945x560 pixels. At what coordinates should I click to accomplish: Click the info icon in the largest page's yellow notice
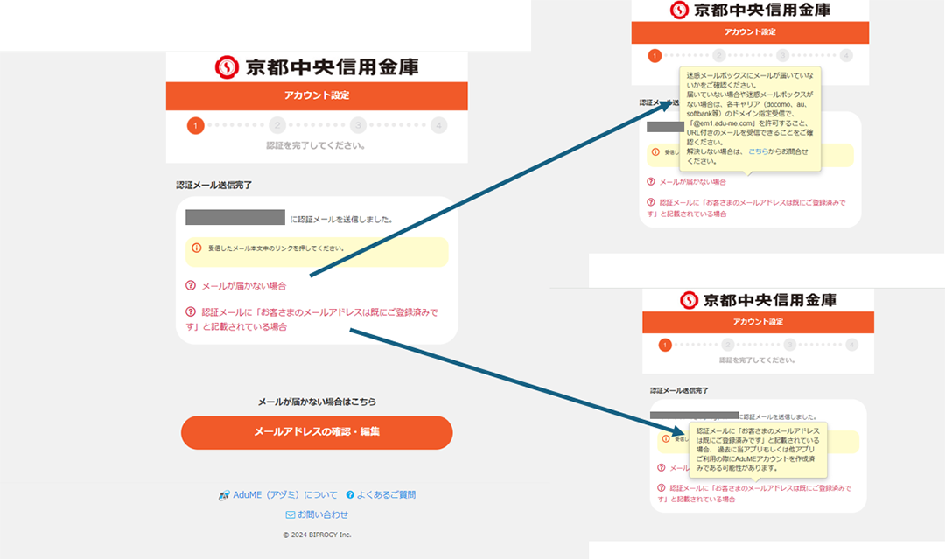click(197, 248)
